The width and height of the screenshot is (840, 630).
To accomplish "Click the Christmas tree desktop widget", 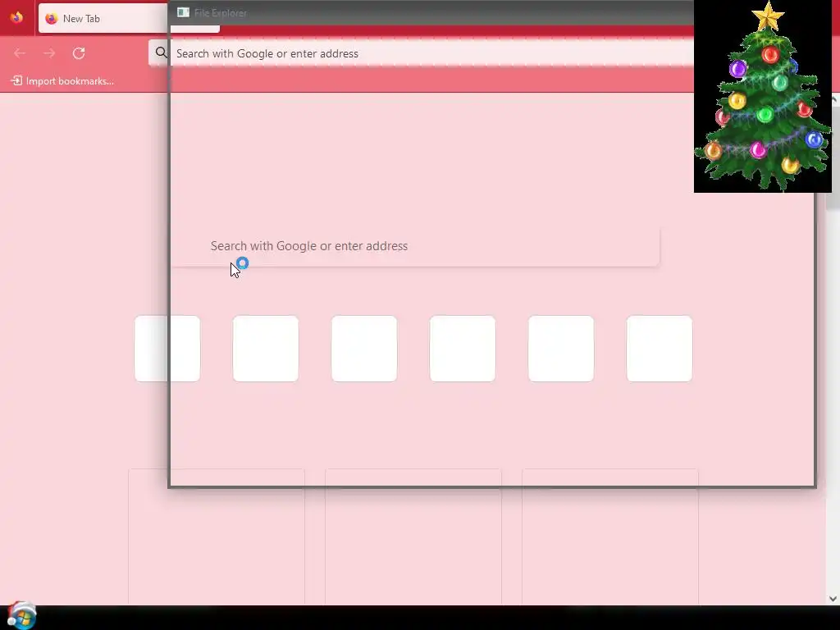I will (763, 97).
